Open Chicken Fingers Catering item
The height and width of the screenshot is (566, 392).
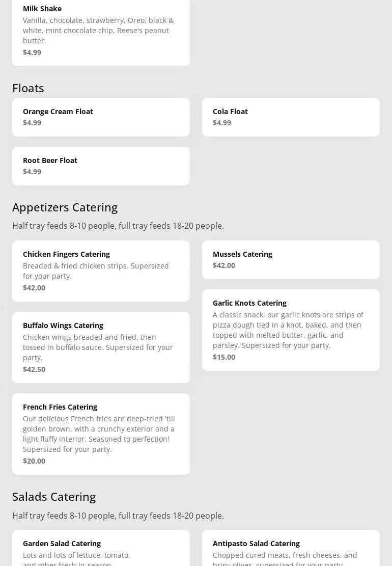[101, 271]
